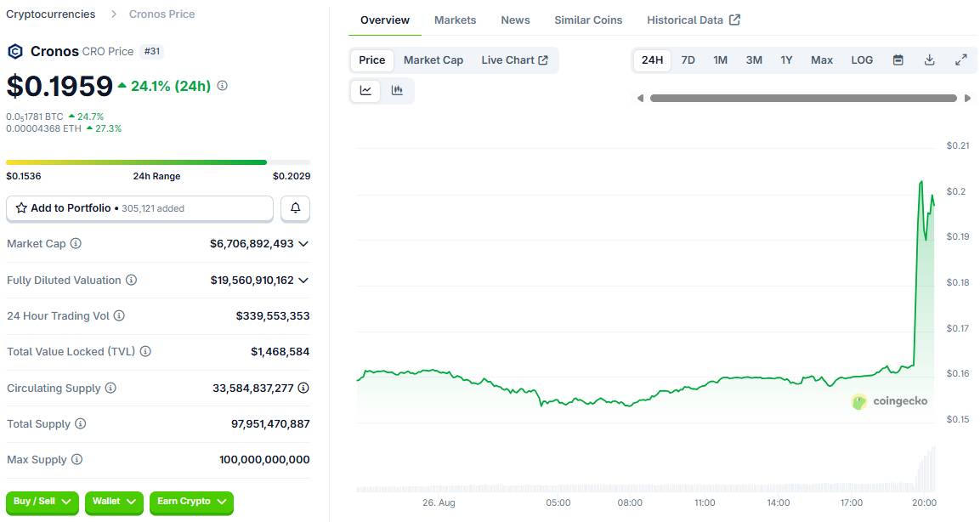Select the 1Y time range

(x=786, y=60)
